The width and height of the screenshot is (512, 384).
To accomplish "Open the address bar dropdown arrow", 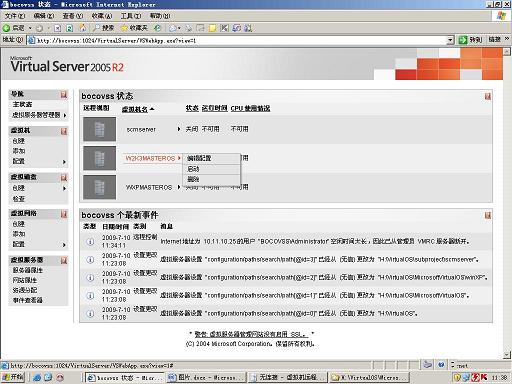I will click(450, 40).
